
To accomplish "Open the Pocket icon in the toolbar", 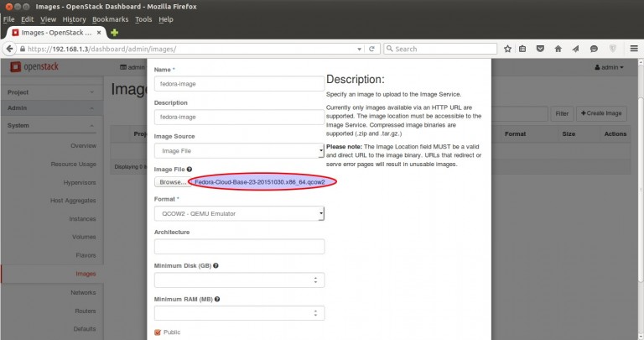I will tap(540, 50).
